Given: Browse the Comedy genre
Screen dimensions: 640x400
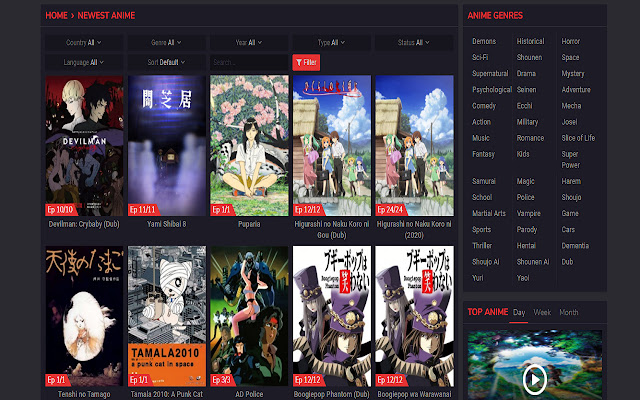Looking at the screenshot, I should (484, 106).
